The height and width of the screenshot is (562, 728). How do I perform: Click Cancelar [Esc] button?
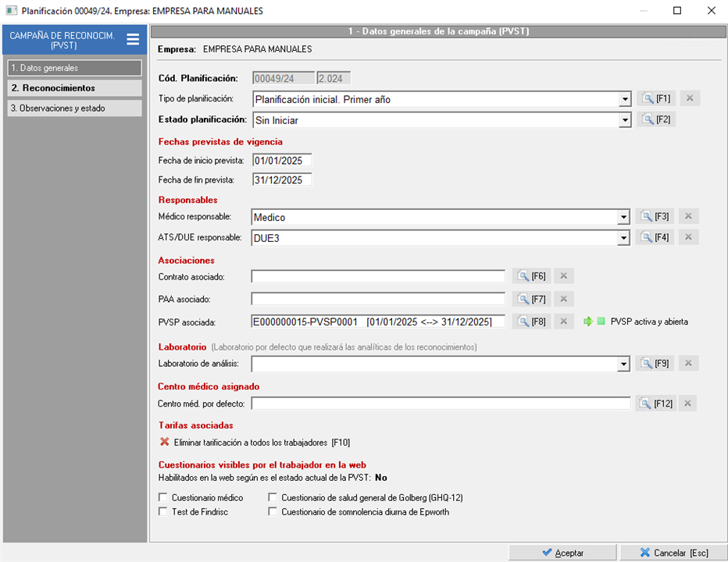point(673,553)
